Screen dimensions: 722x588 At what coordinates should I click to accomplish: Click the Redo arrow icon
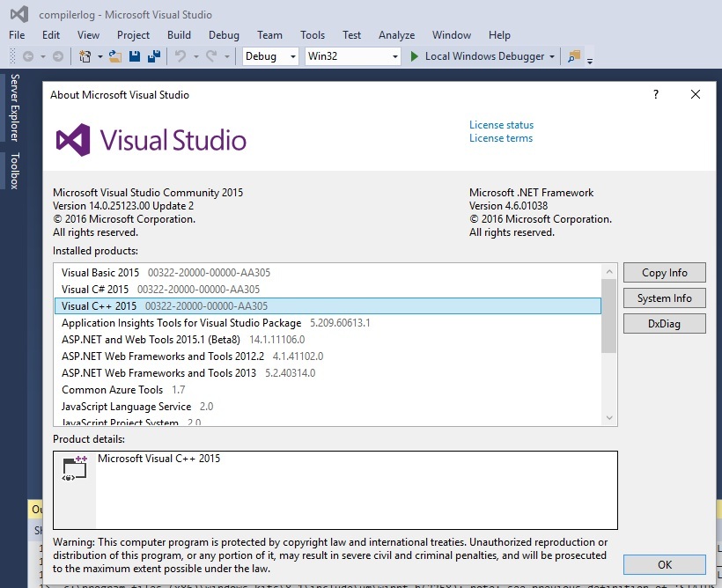coord(211,56)
